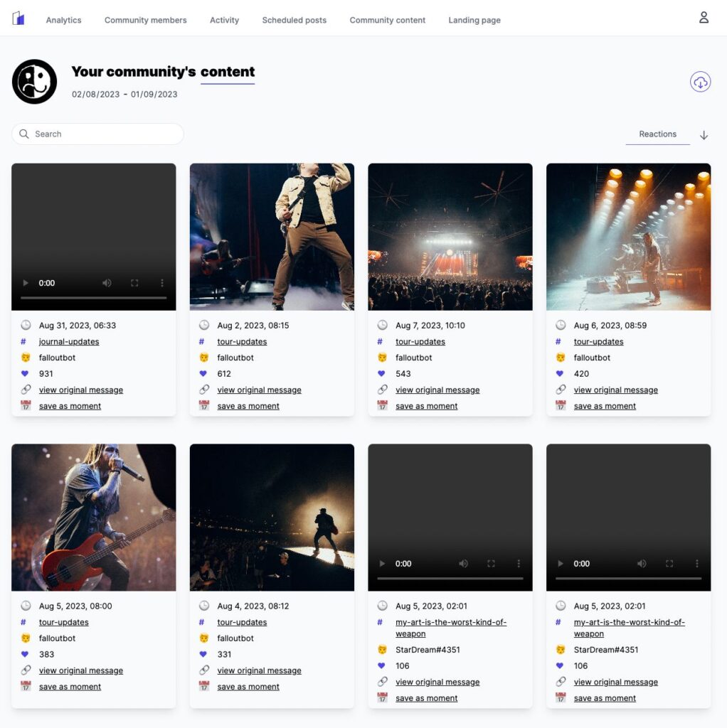The width and height of the screenshot is (727, 728).
Task: Play the Aug 31 video post
Action: pos(26,282)
